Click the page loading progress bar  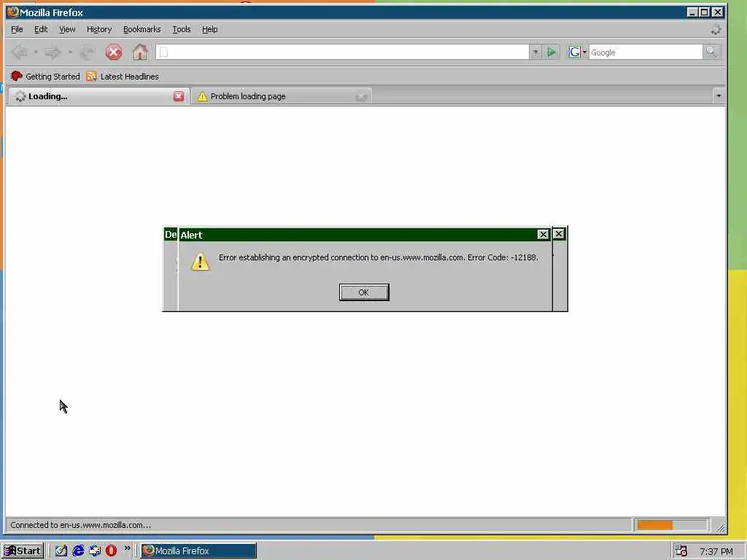(x=672, y=525)
